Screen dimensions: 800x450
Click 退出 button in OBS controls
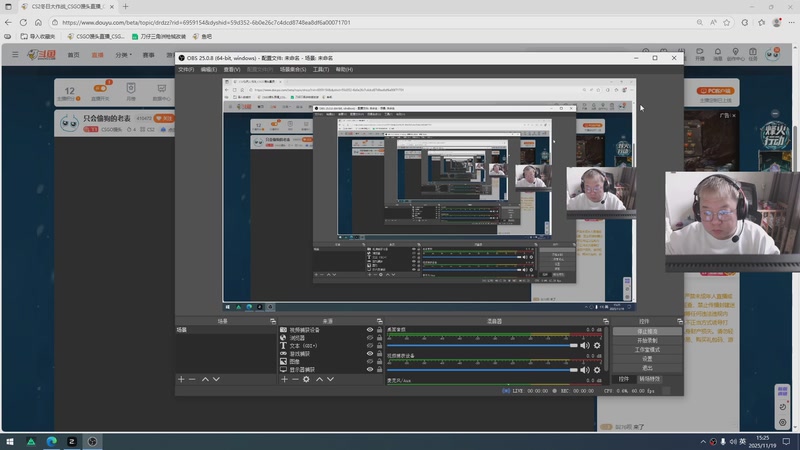(x=647, y=368)
